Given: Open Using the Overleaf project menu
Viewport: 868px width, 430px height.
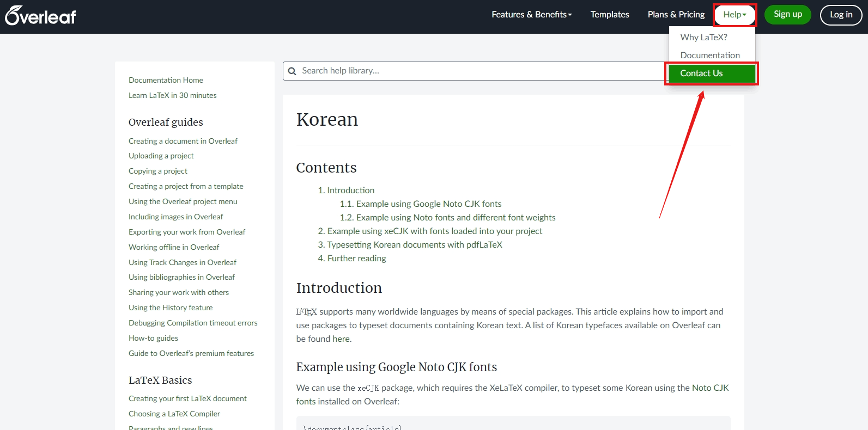Looking at the screenshot, I should (183, 201).
